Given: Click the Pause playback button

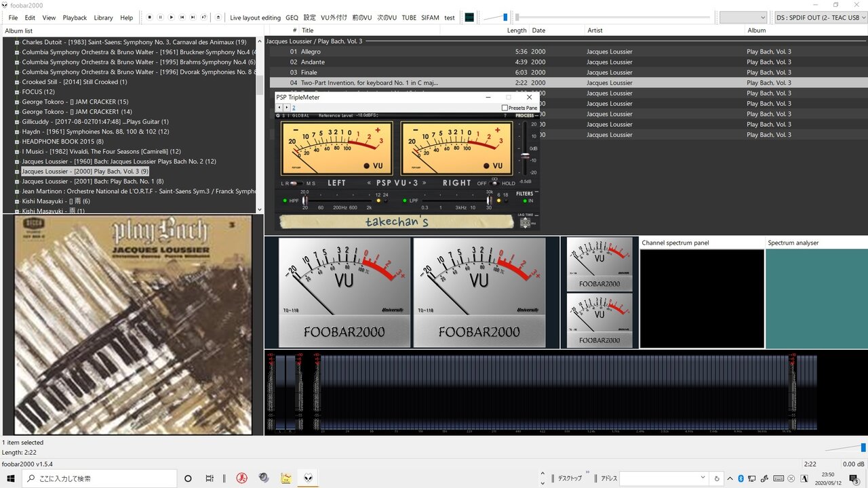Looking at the screenshot, I should click(161, 18).
